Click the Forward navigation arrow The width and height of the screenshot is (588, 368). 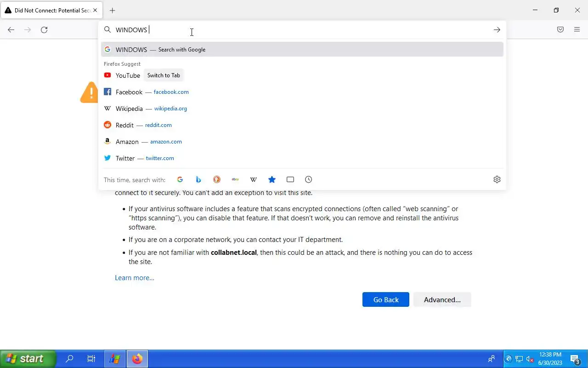tap(28, 30)
